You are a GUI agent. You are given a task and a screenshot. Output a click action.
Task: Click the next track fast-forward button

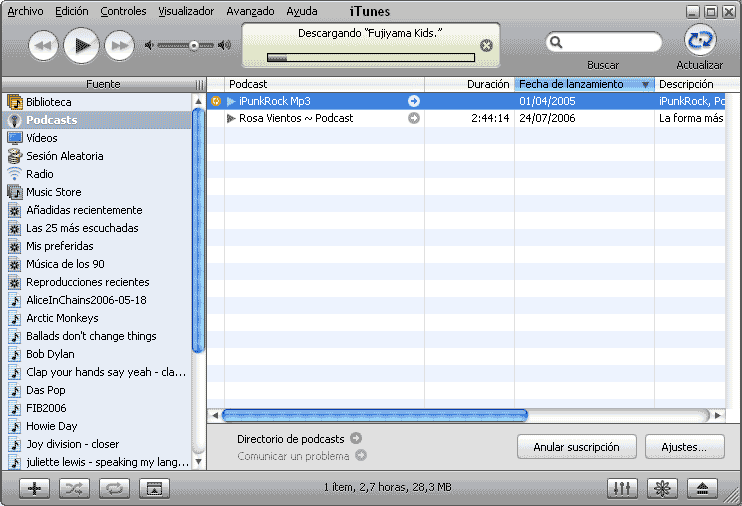(x=119, y=45)
